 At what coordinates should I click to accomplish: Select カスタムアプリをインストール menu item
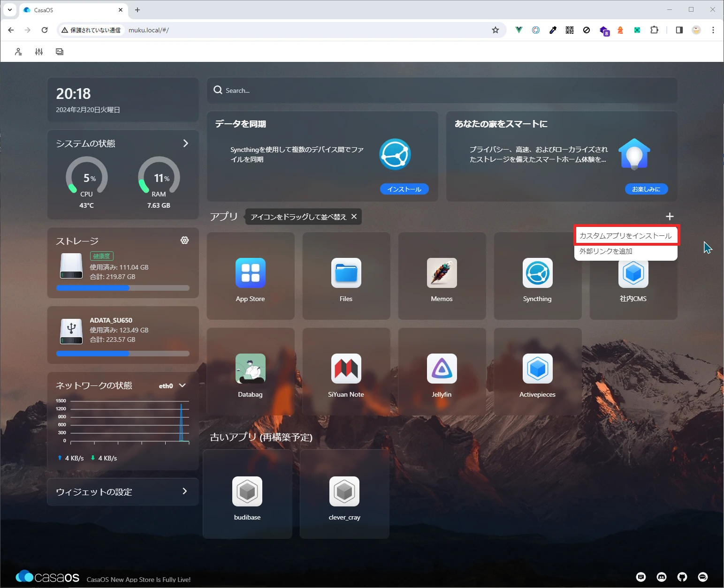626,235
